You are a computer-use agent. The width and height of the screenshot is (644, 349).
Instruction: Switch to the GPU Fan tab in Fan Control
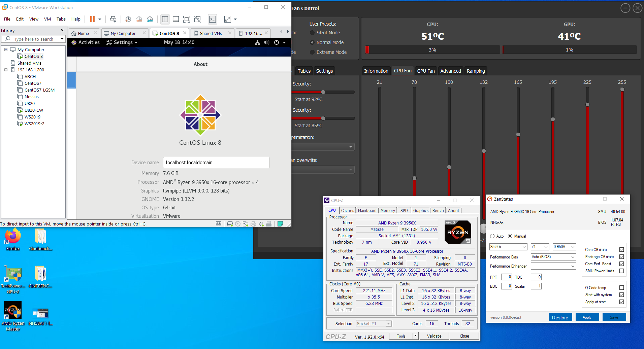(426, 71)
